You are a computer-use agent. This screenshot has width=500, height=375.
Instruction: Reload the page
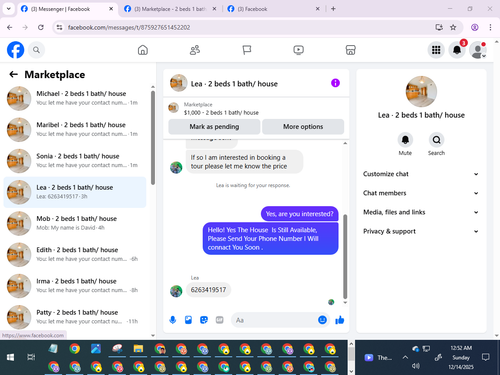point(41,27)
